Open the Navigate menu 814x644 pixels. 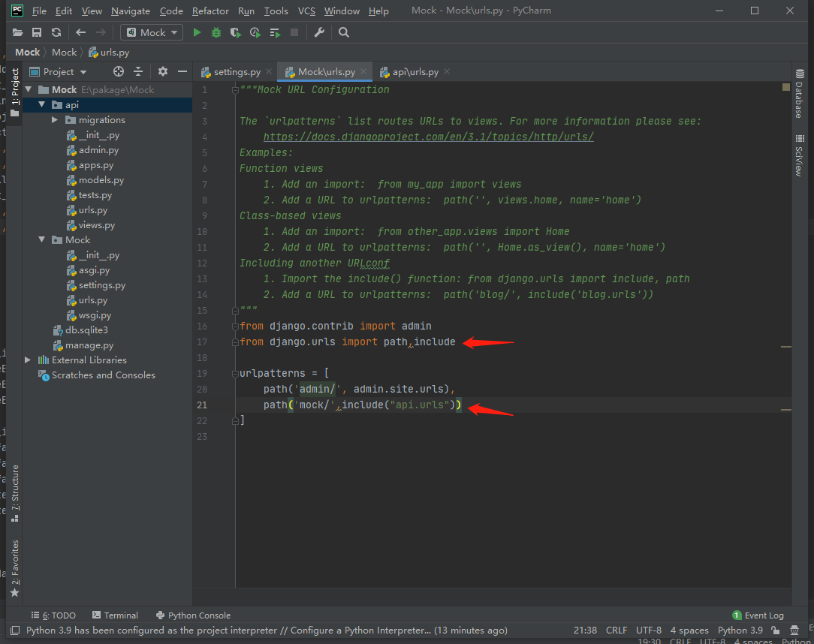click(x=131, y=11)
